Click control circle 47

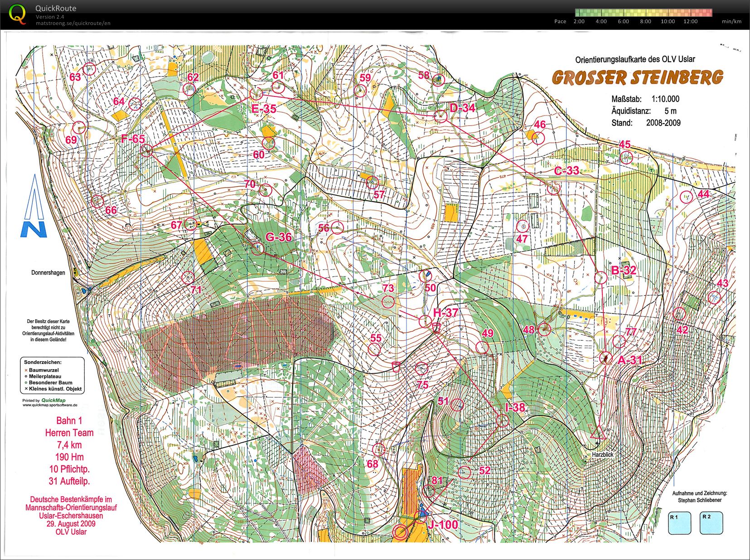pos(523,226)
